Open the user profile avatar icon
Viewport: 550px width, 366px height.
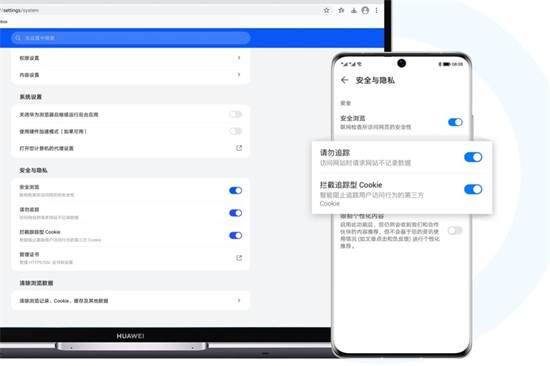pyautogui.click(x=365, y=10)
